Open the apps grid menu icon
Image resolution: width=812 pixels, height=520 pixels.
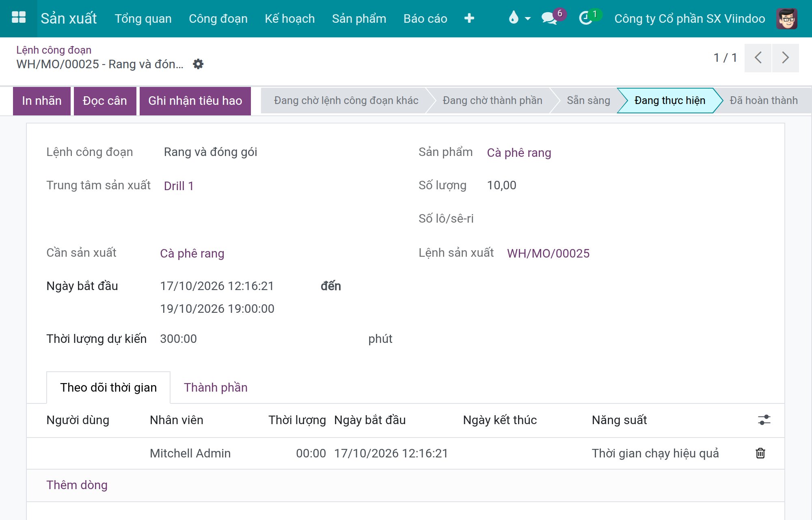(x=19, y=18)
